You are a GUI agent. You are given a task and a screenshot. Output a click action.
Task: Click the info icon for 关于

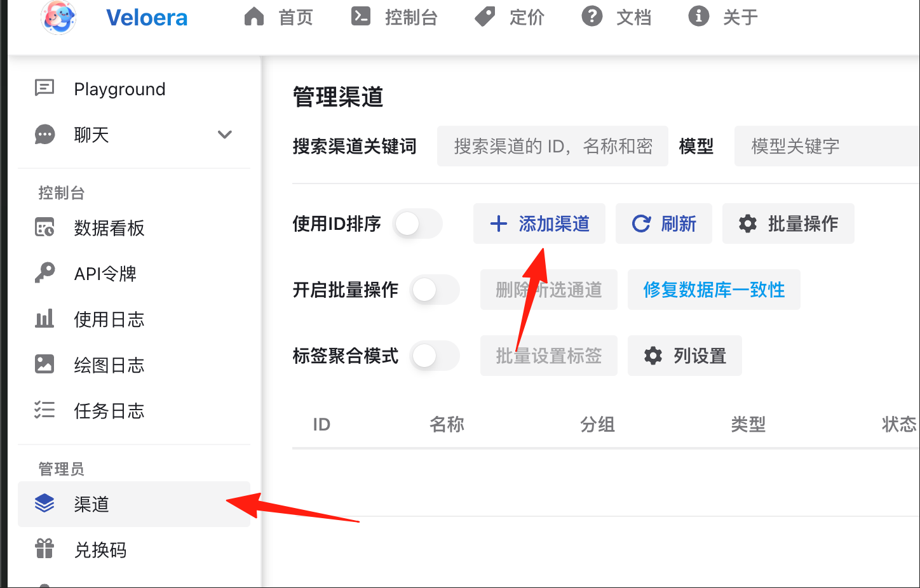[x=699, y=17]
